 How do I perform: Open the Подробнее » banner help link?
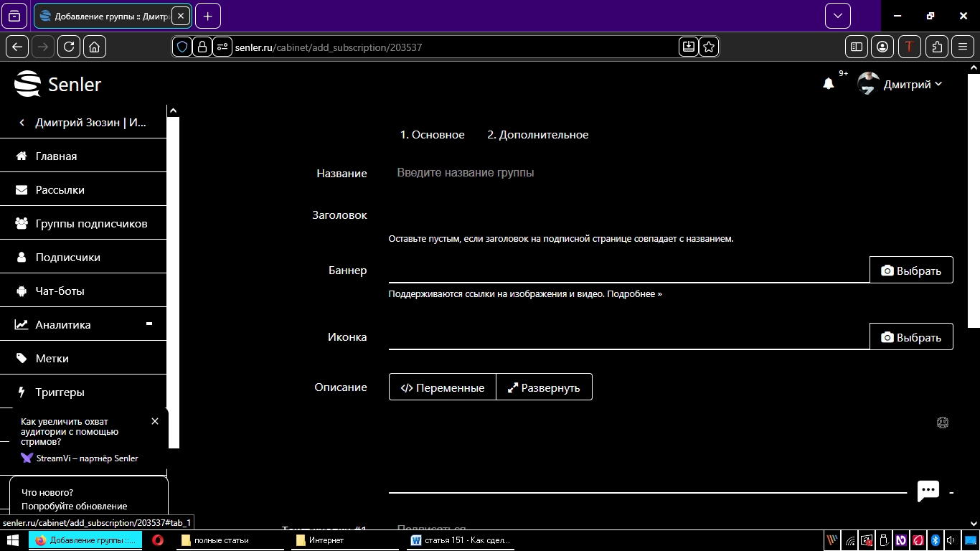click(634, 294)
